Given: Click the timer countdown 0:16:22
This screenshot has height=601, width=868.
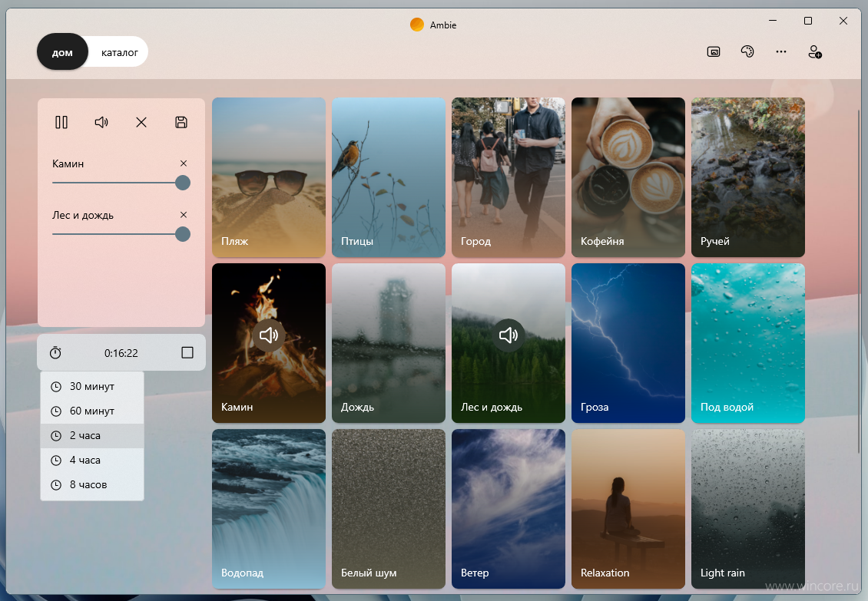Looking at the screenshot, I should [x=121, y=353].
